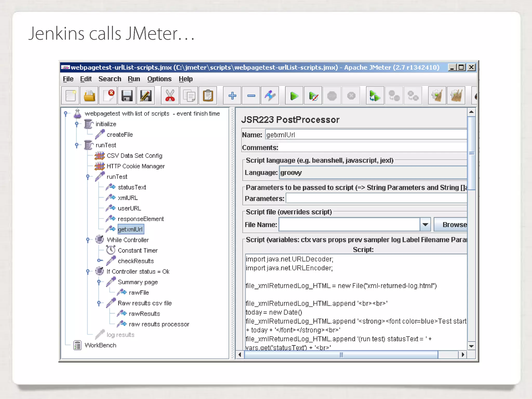Click inside the Script text area

tap(356, 302)
